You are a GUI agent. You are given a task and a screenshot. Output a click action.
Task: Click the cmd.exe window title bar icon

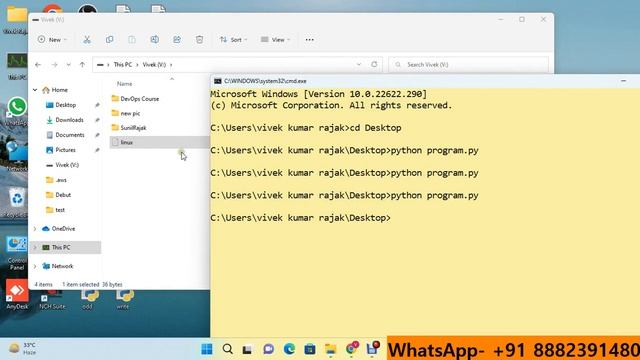tap(218, 81)
